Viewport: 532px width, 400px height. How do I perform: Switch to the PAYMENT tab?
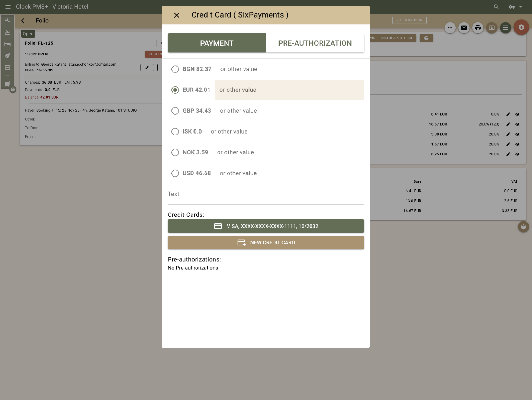[216, 43]
